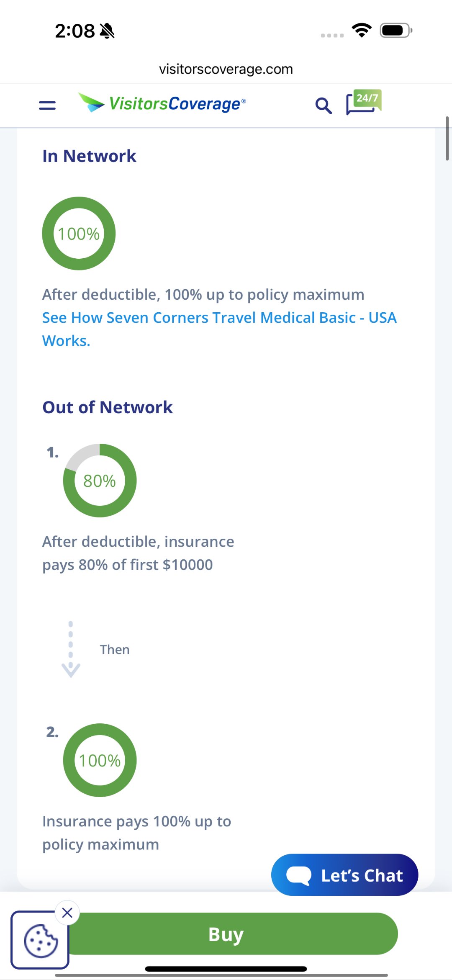Screen dimensions: 452x980
Task: Tap the visitorscoverage.com address bar
Action: 226,69
